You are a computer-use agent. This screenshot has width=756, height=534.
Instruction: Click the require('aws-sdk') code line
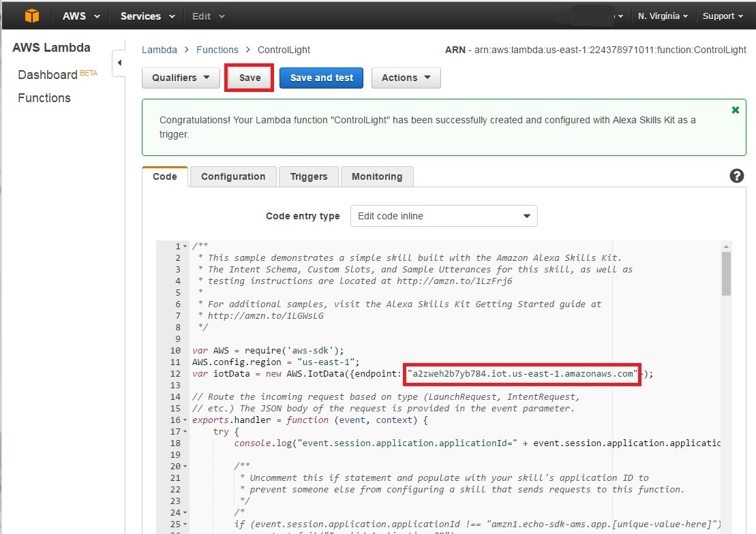tap(268, 351)
